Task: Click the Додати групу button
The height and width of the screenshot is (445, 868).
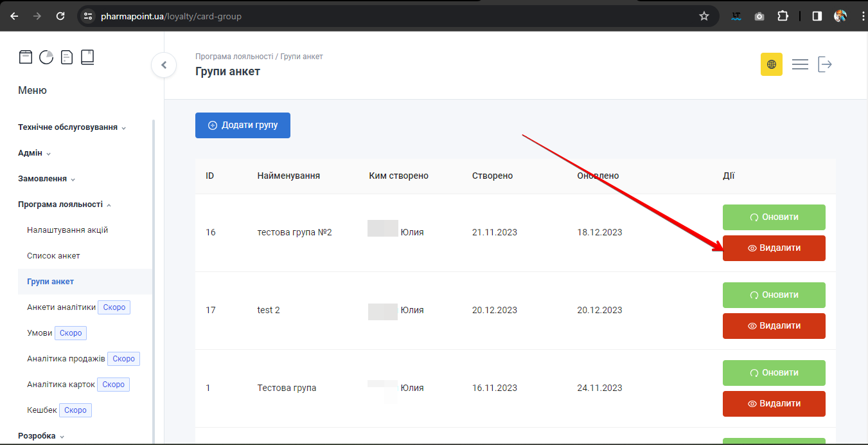Action: coord(243,125)
